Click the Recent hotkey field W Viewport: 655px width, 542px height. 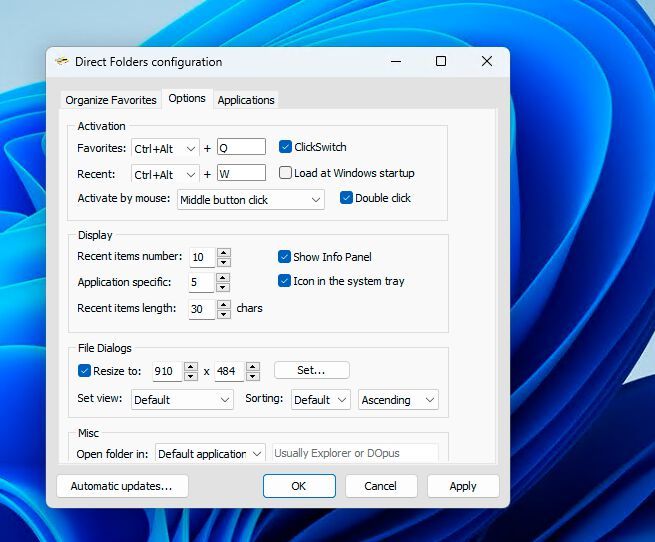point(241,173)
